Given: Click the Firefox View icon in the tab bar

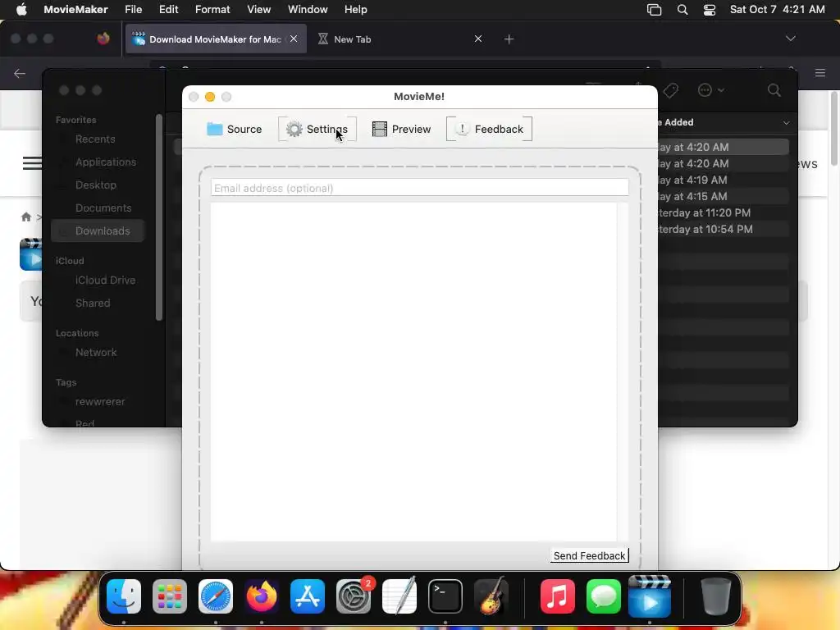Looking at the screenshot, I should (103, 39).
